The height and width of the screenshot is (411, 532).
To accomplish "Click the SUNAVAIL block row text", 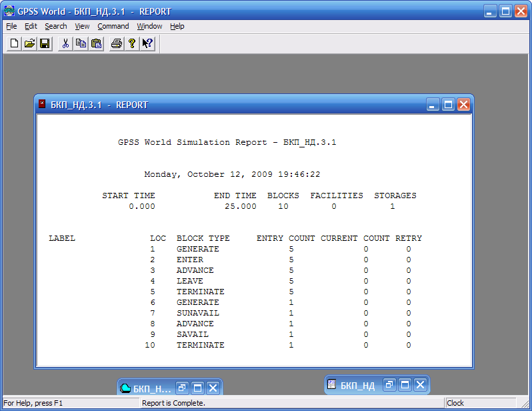I will pos(198,313).
